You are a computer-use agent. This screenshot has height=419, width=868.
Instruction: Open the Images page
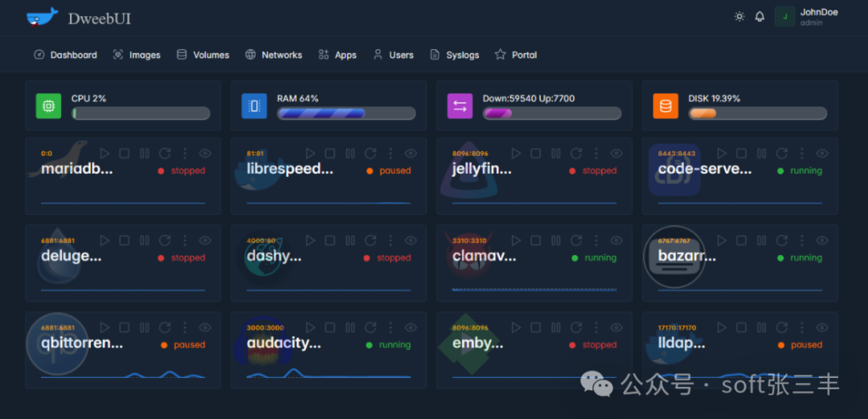click(x=137, y=55)
